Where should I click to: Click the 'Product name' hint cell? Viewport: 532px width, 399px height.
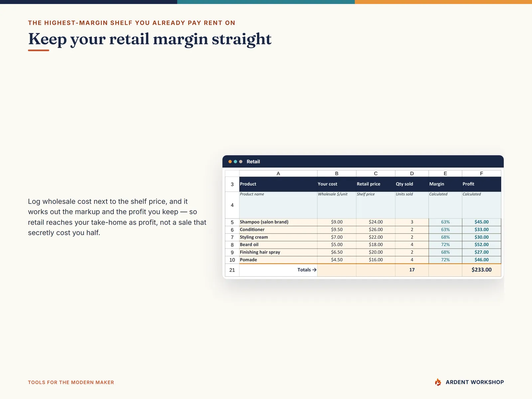tap(278, 205)
